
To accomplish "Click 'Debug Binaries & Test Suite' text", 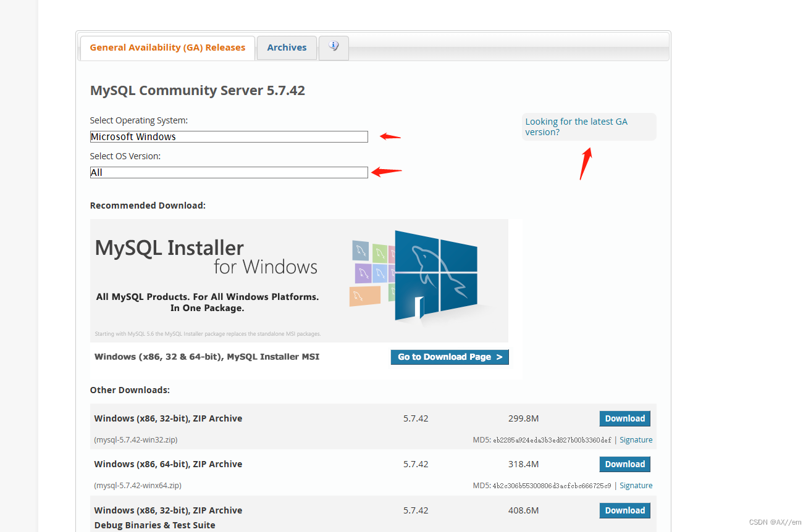I will tap(154, 525).
